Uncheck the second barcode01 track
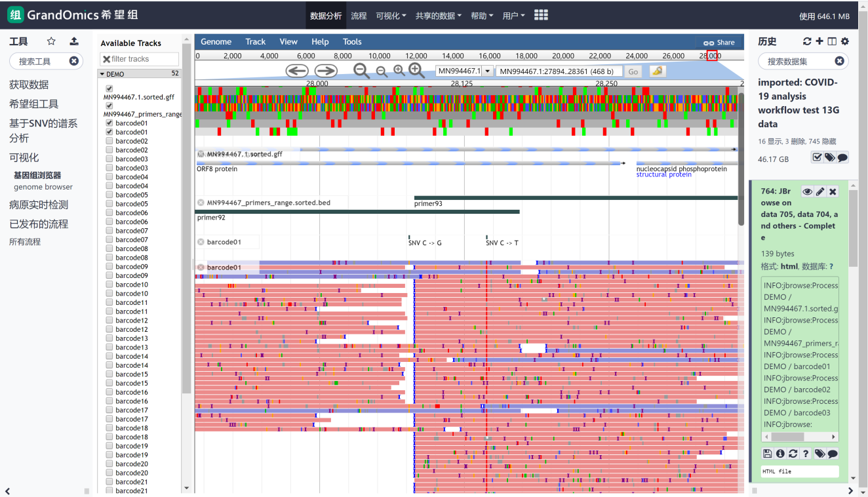 pyautogui.click(x=109, y=132)
